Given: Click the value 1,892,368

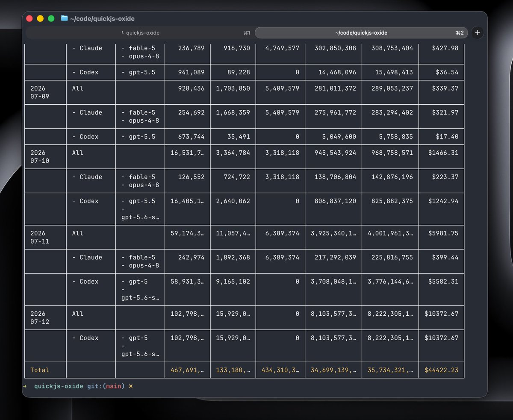Looking at the screenshot, I should coord(233,257).
